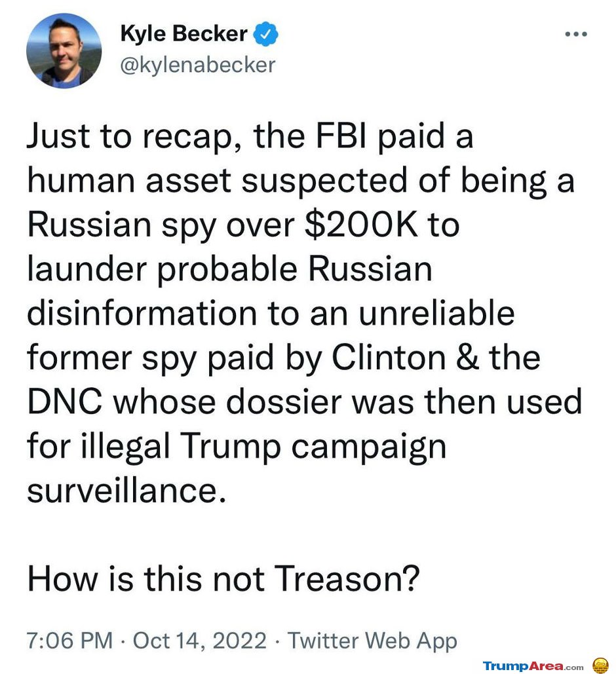Click the word "disinformation" in the tweet
The image size is (616, 674).
pos(142,312)
